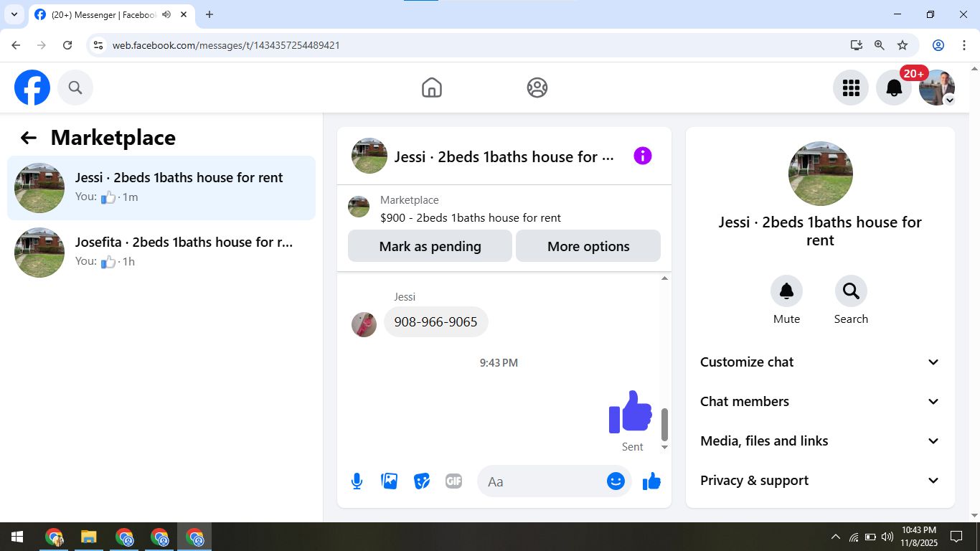The width and height of the screenshot is (980, 551).
Task: Open the Groups circle icon
Action: pos(537,88)
